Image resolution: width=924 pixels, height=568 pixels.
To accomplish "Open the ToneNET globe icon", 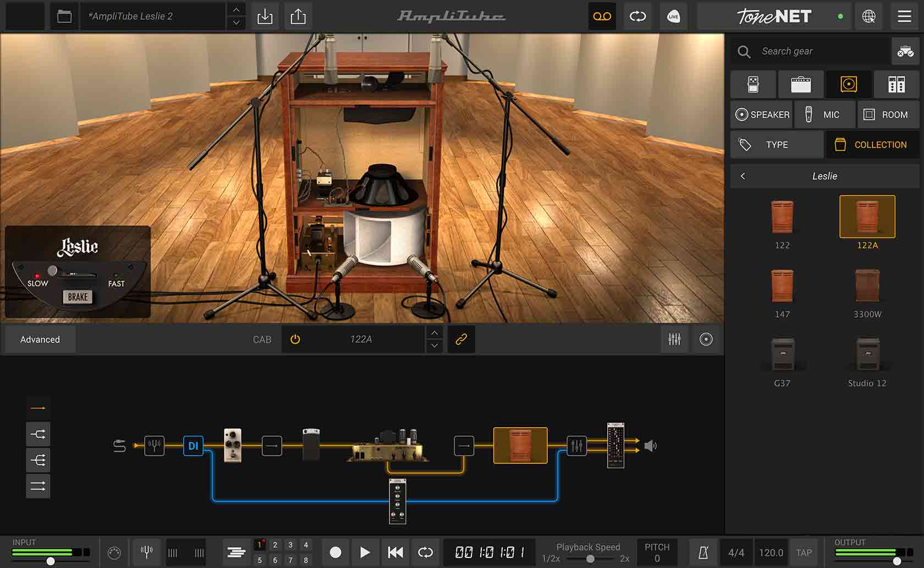I will pyautogui.click(x=869, y=17).
